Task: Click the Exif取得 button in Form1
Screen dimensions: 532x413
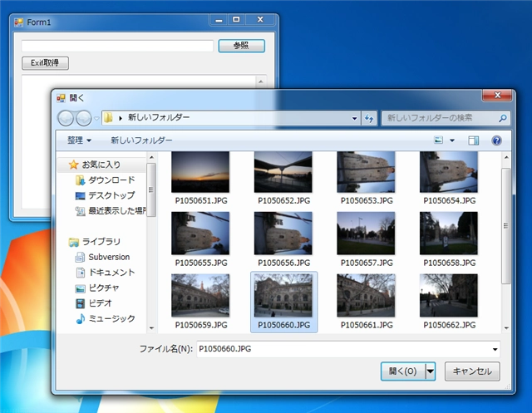Action: (45, 63)
